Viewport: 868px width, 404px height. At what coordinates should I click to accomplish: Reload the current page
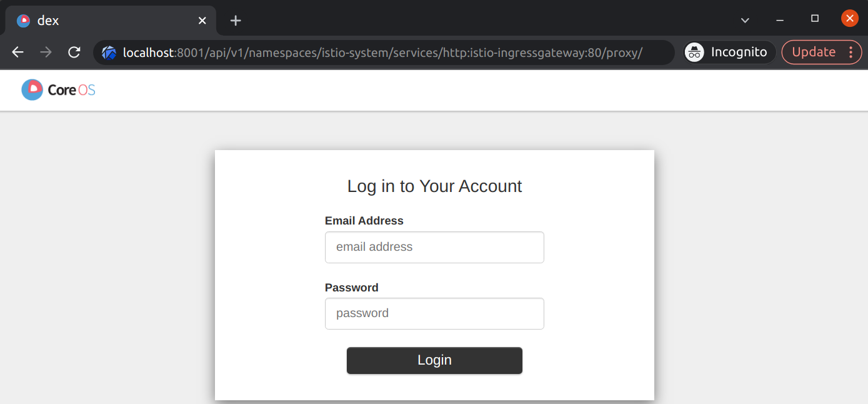coord(74,53)
